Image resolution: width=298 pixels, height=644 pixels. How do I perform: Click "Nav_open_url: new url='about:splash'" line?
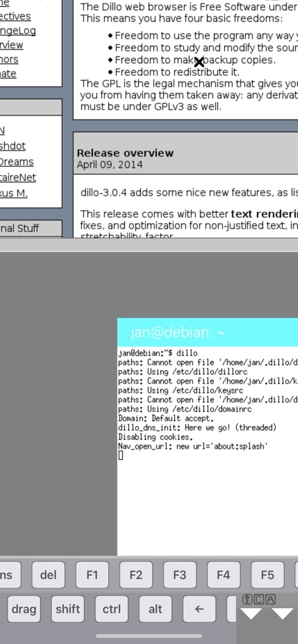tap(193, 446)
